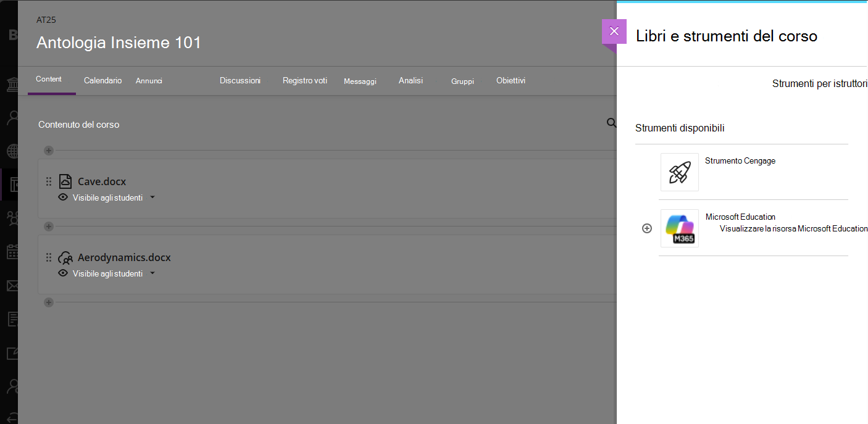The image size is (868, 424).
Task: Click the Visibile agli studenti label under Cave.docx
Action: pyautogui.click(x=107, y=197)
